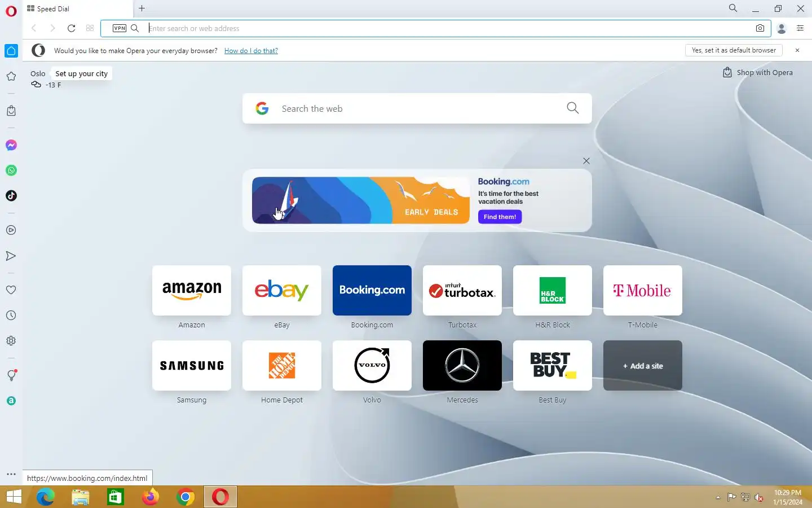Take a snapshot with camera icon
The height and width of the screenshot is (508, 812).
pos(760,28)
